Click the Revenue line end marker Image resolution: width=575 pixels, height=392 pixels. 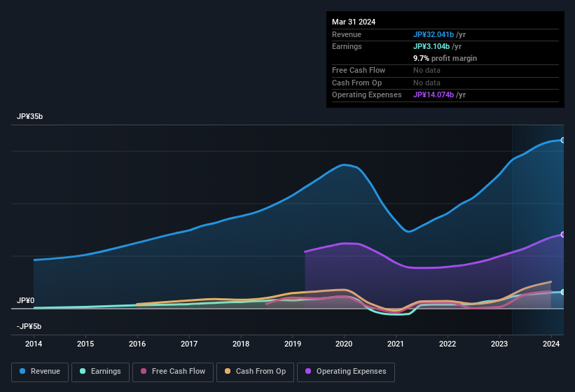[563, 141]
